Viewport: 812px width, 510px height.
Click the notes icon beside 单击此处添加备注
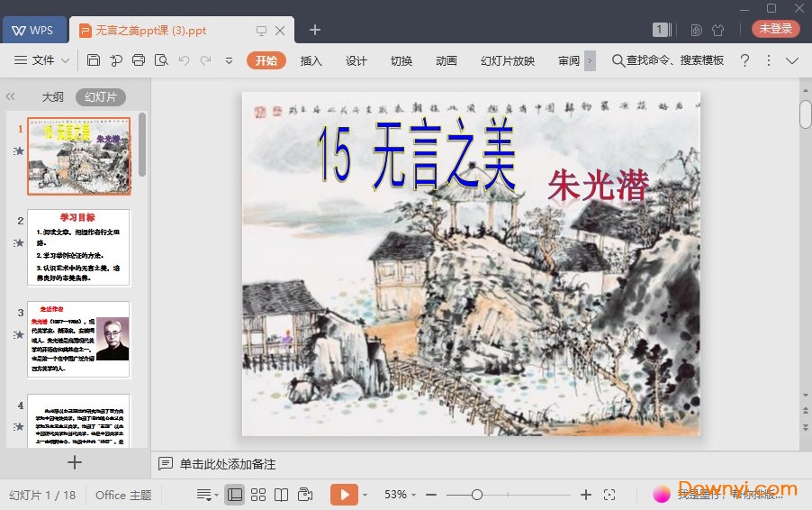166,463
